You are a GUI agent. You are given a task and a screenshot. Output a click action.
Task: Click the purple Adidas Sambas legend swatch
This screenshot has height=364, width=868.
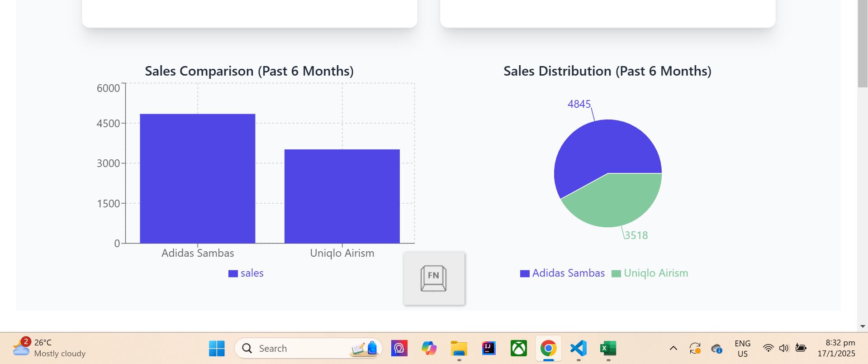[x=525, y=273]
